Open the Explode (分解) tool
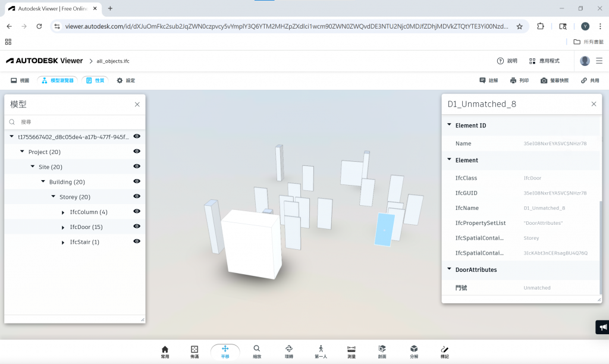 point(414,352)
